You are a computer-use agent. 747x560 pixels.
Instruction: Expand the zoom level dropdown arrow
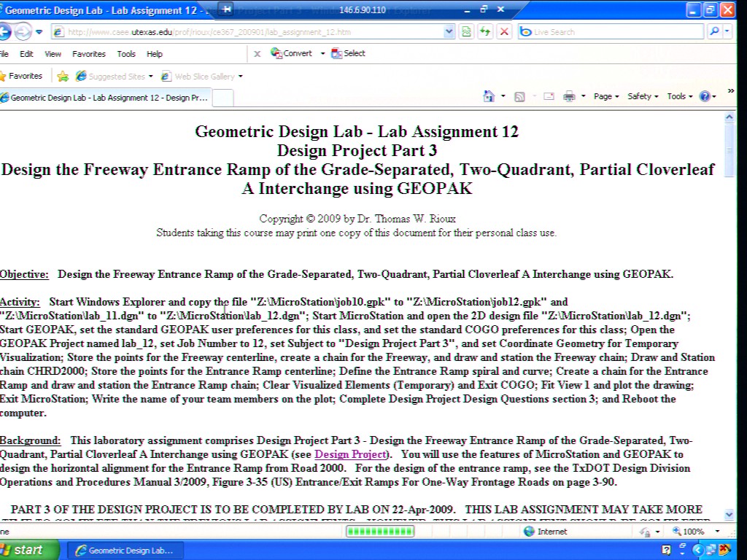click(717, 532)
